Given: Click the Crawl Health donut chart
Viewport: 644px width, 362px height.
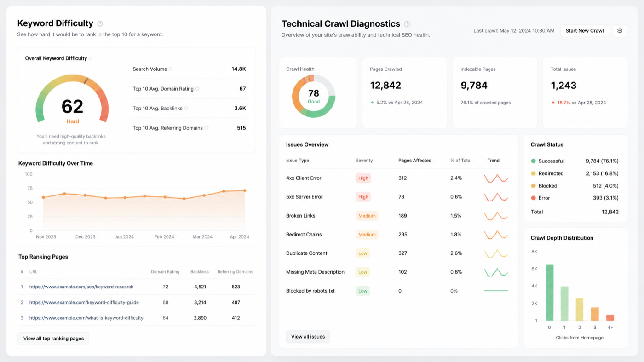Looking at the screenshot, I should click(x=314, y=96).
